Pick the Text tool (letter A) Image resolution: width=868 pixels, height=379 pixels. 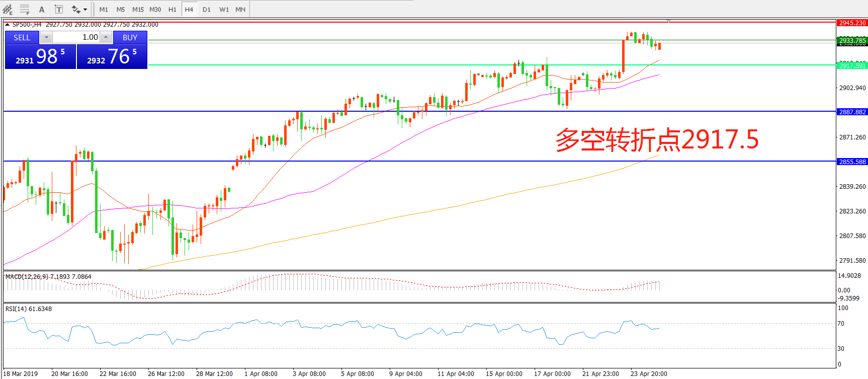[x=42, y=9]
